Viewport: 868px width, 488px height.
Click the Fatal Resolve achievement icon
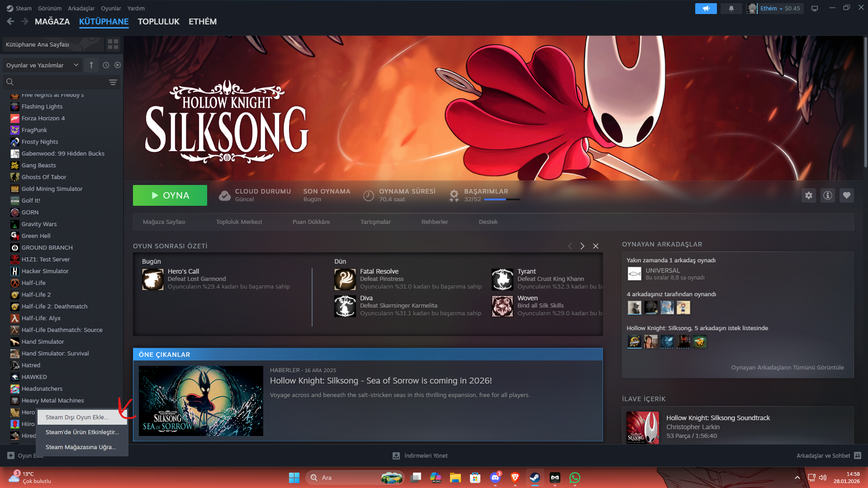click(x=345, y=279)
